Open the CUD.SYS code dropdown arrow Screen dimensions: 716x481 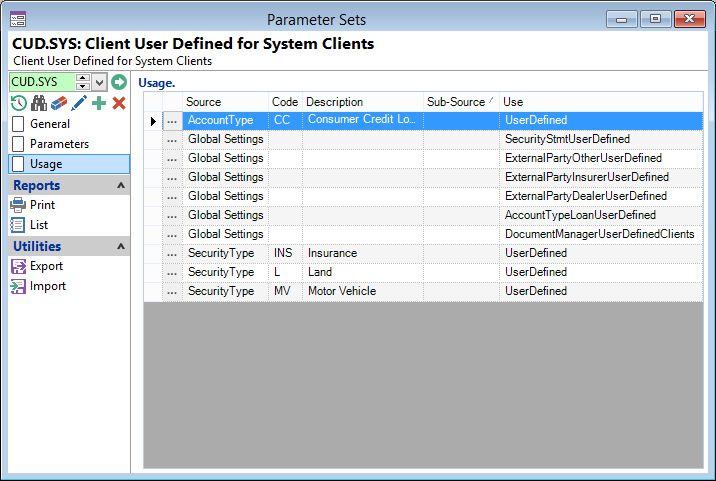point(99,82)
